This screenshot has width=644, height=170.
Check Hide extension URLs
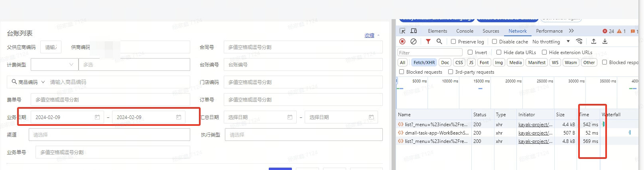pos(544,52)
